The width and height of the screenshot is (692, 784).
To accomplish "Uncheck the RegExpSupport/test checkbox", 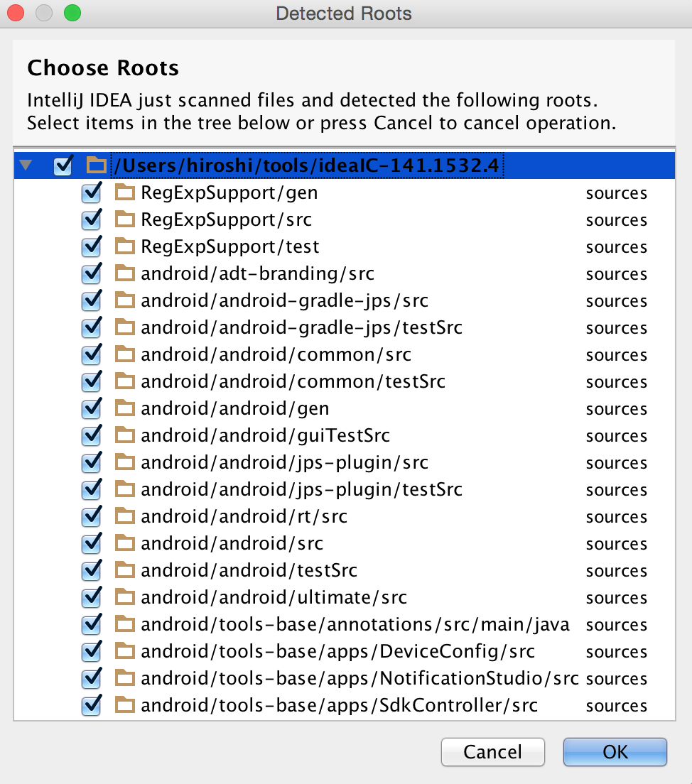I will pos(92,246).
